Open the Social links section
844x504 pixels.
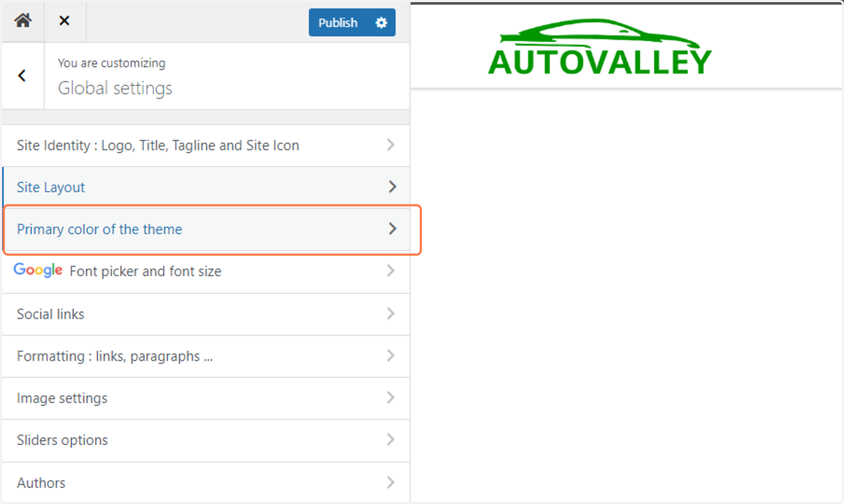pos(205,314)
